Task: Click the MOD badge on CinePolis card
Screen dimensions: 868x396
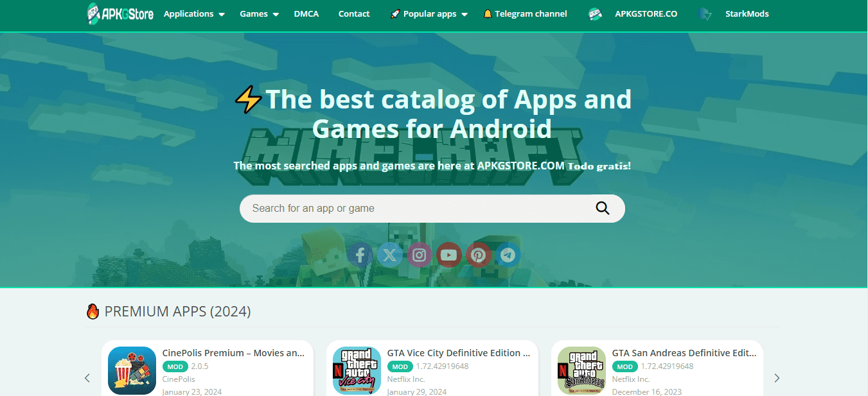Action: point(175,366)
